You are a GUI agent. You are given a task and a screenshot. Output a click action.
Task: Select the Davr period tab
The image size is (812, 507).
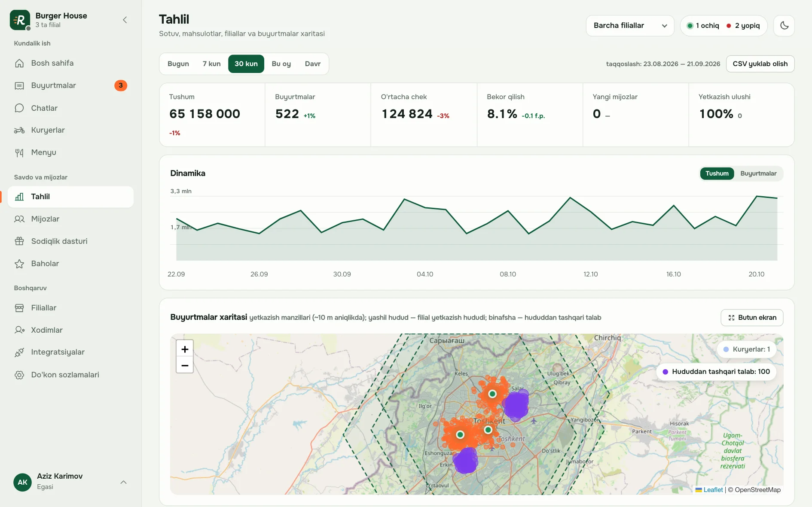(x=313, y=64)
